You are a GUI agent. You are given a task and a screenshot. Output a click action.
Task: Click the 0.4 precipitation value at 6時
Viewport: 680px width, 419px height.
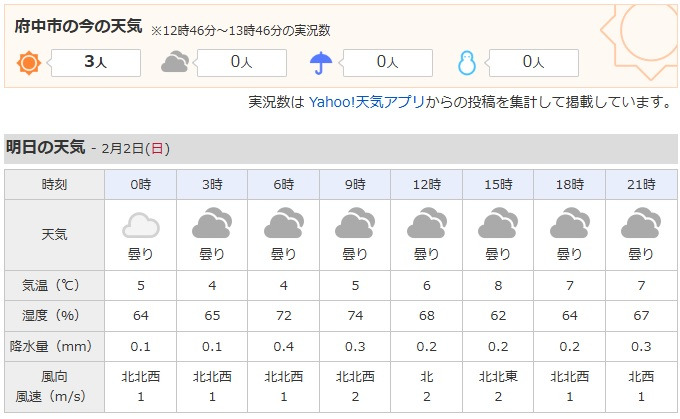284,347
